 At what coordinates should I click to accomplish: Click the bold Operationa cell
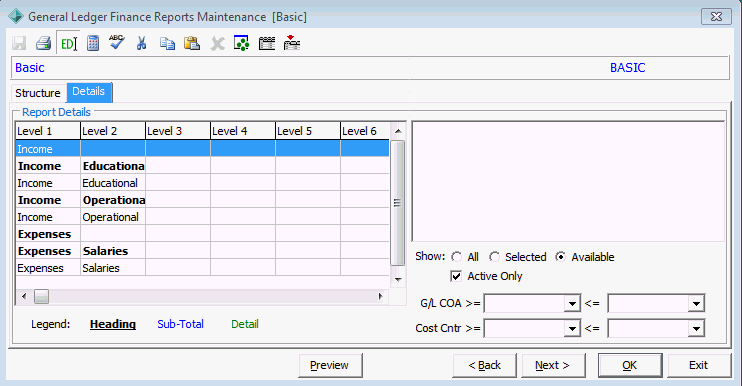[113, 200]
